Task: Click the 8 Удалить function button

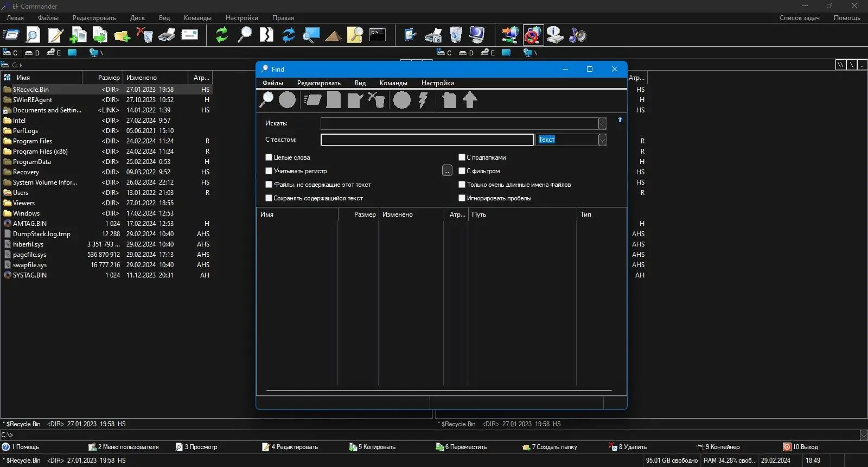Action: (628, 447)
